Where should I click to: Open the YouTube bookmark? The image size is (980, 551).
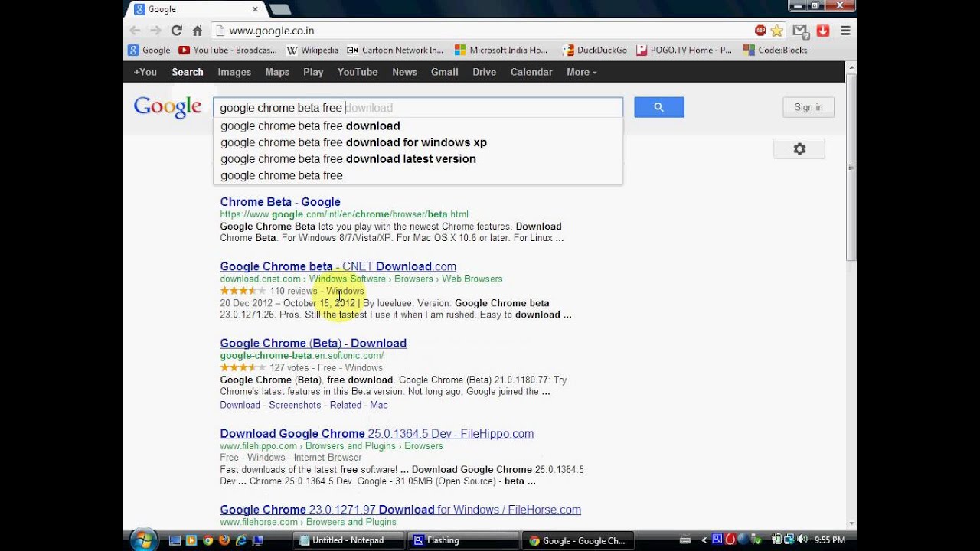coord(227,50)
